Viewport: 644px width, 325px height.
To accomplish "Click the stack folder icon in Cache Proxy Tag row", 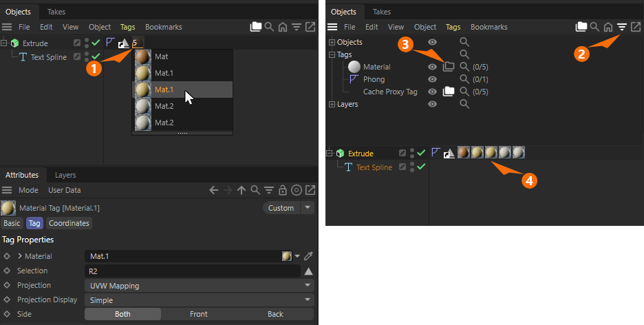I will tap(449, 91).
